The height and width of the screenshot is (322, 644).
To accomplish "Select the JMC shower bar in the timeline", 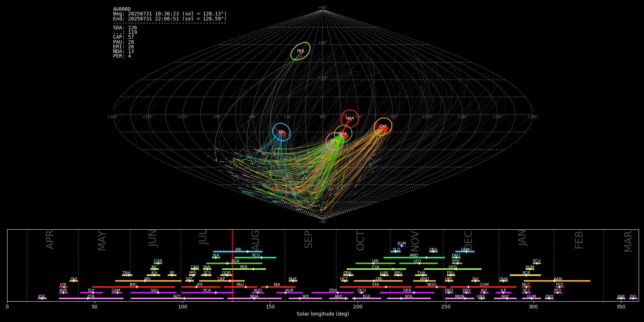I will (133, 287).
